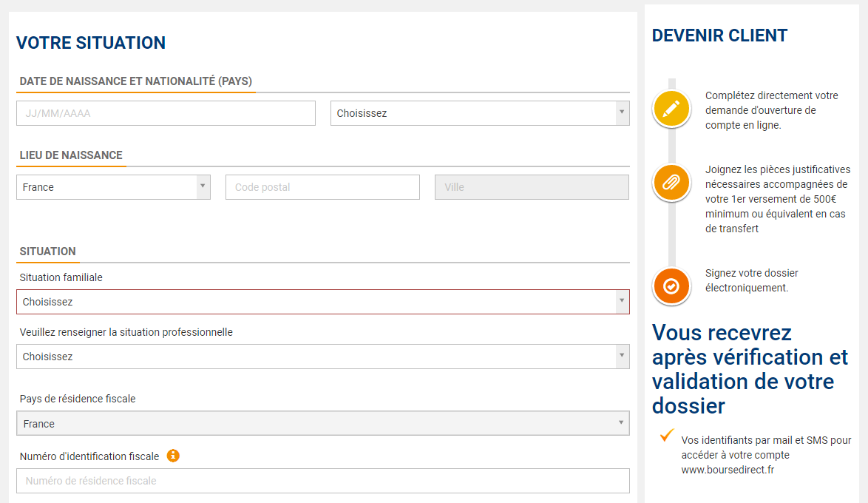Open the Pays de résidence fiscale dropdown
The height and width of the screenshot is (503, 868).
click(322, 424)
